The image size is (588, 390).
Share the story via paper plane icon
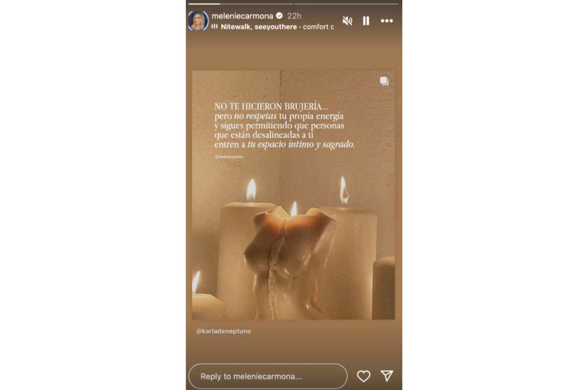387,376
